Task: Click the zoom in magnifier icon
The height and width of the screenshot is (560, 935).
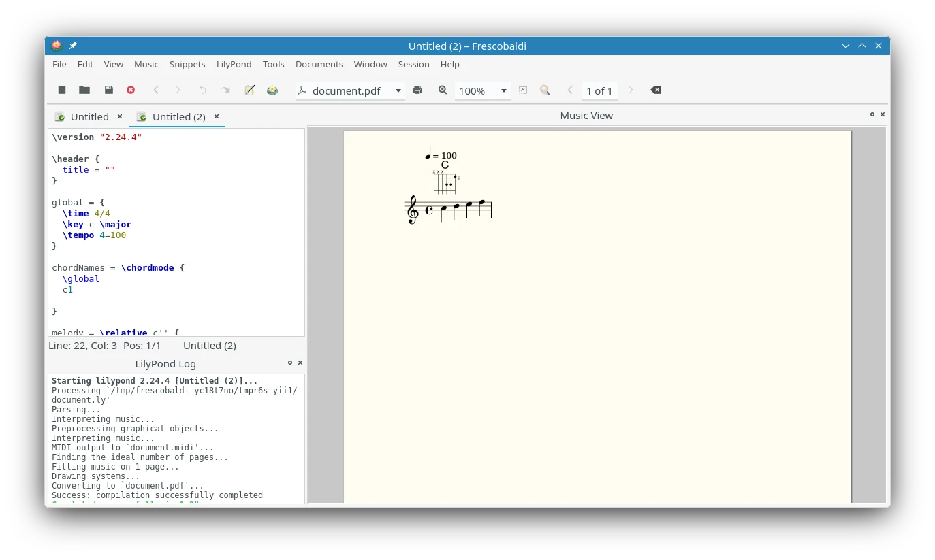Action: [x=443, y=90]
